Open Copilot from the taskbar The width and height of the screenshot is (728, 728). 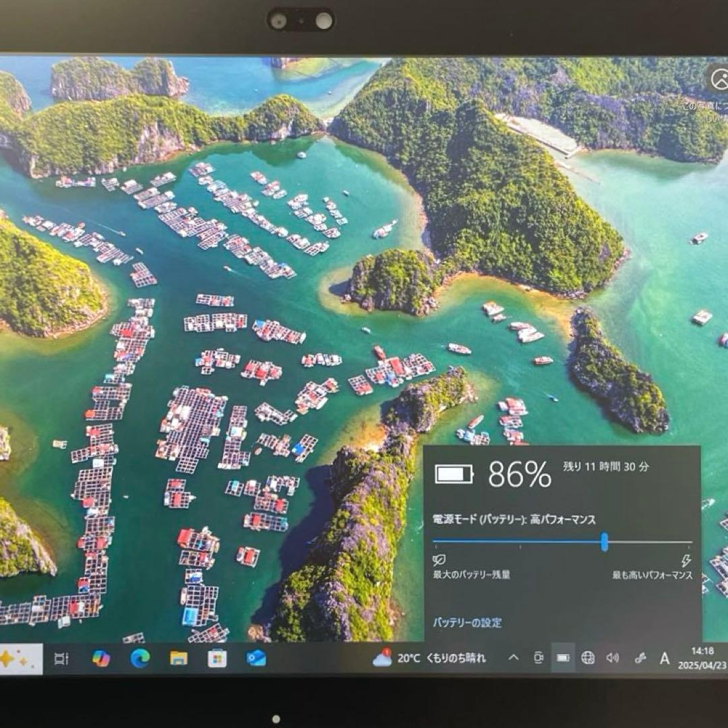pyautogui.click(x=101, y=659)
